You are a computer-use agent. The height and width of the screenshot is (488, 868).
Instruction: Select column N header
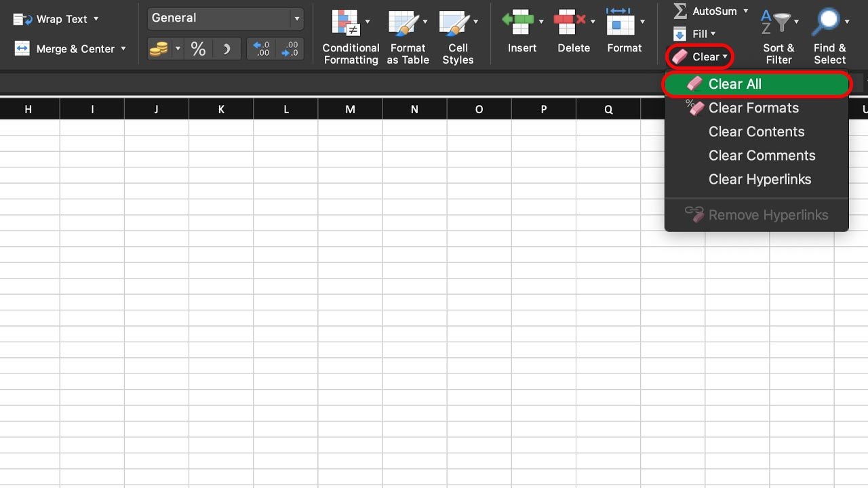click(x=414, y=109)
